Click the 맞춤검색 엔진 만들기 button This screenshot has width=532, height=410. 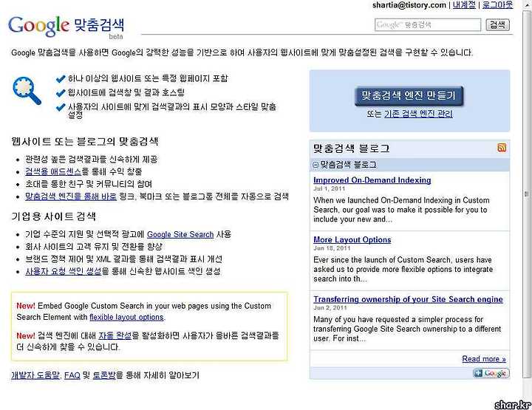(409, 95)
